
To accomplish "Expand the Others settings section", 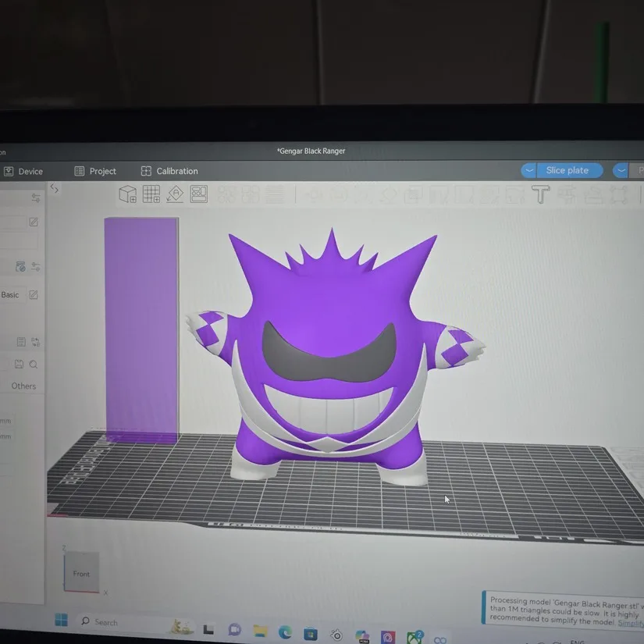I will pyautogui.click(x=23, y=386).
